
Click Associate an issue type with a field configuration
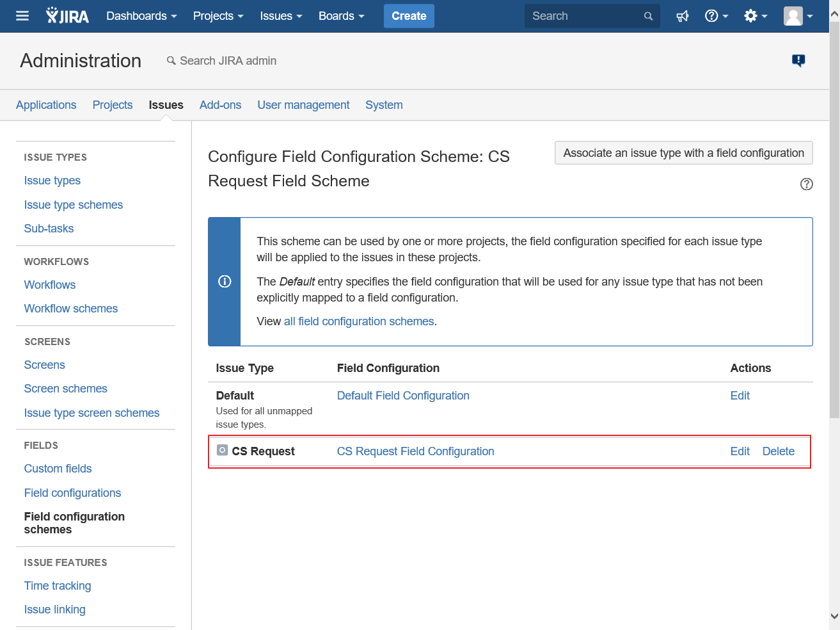click(684, 153)
